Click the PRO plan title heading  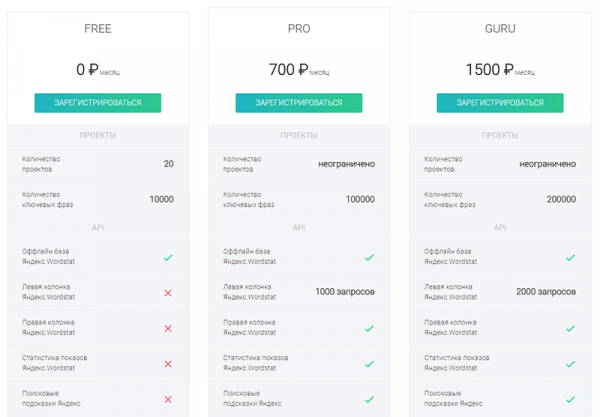tap(299, 29)
